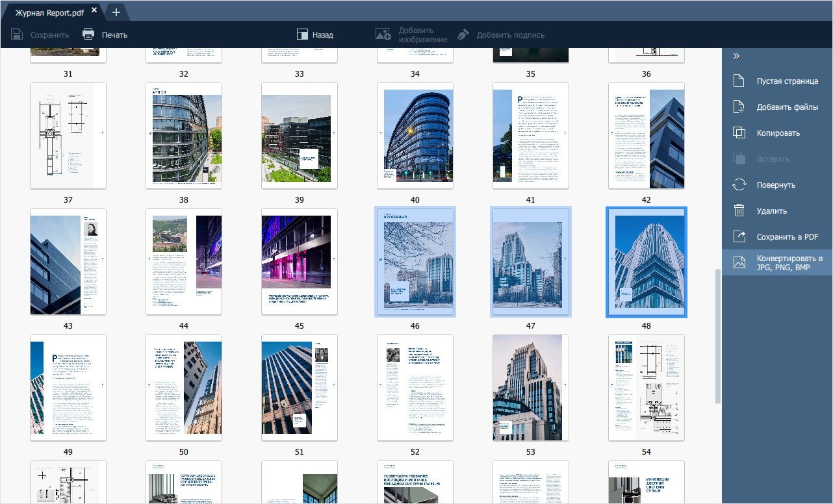Click the Добавить файлы icon
This screenshot has height=504, width=833.
(x=739, y=107)
